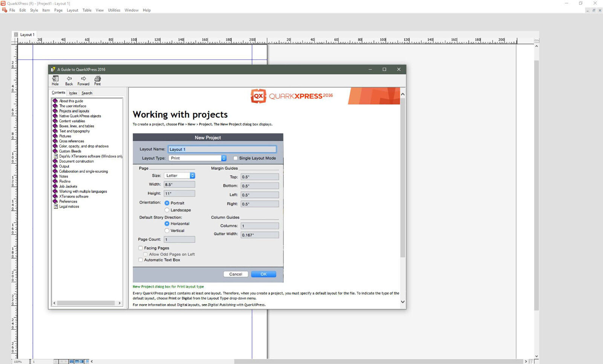Open Color, opacity, and drop shadows topic

coord(84,146)
